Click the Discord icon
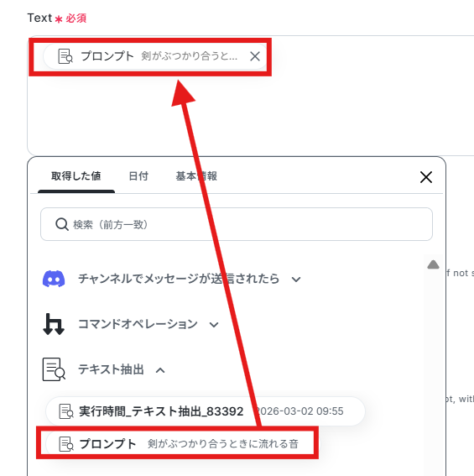 [54, 279]
